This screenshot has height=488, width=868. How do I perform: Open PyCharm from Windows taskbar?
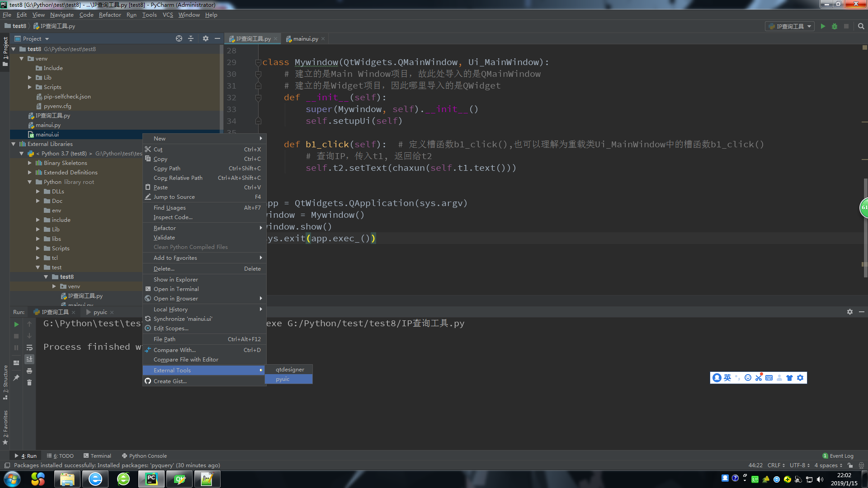pyautogui.click(x=151, y=479)
